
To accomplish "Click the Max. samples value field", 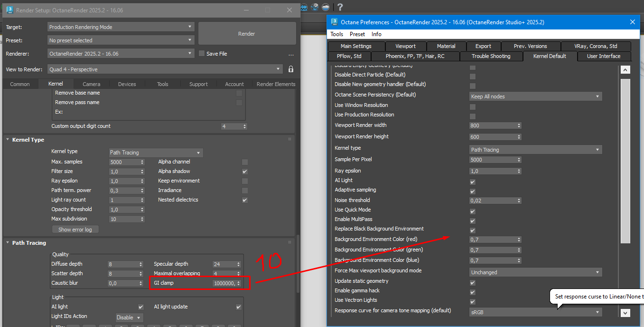I will click(123, 162).
